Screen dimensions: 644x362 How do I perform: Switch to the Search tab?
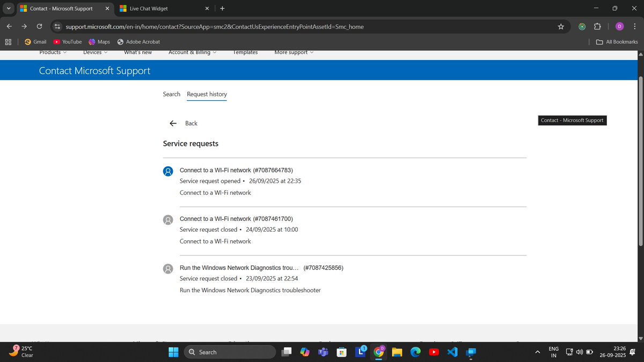click(172, 94)
